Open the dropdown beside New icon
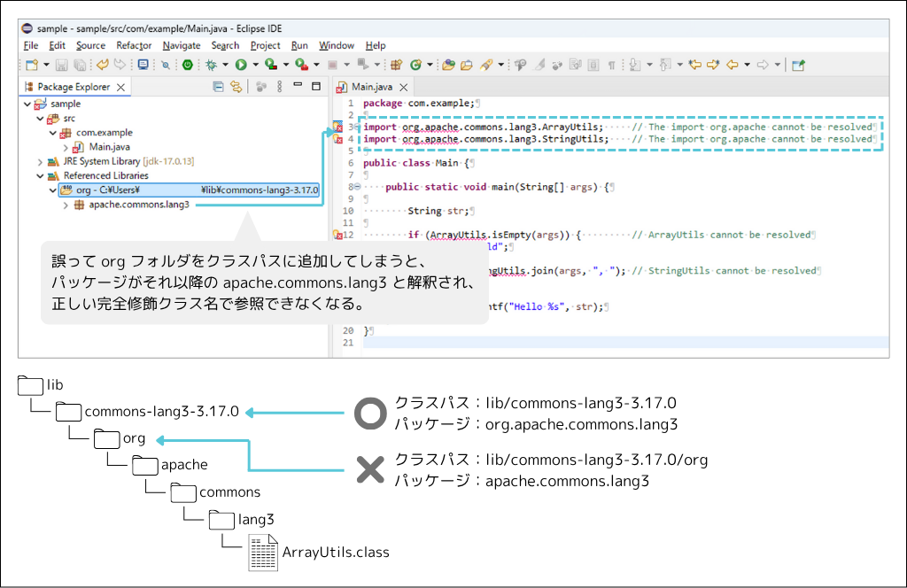This screenshot has height=588, width=907. click(x=46, y=65)
